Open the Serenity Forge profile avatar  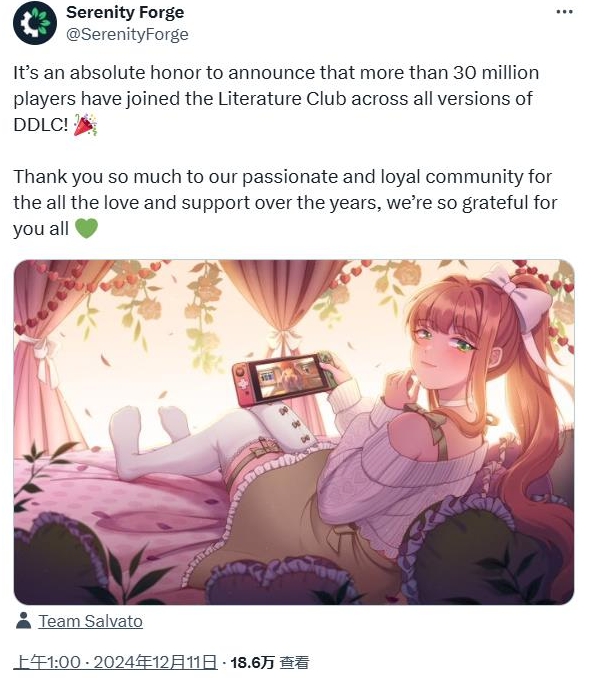tap(35, 23)
